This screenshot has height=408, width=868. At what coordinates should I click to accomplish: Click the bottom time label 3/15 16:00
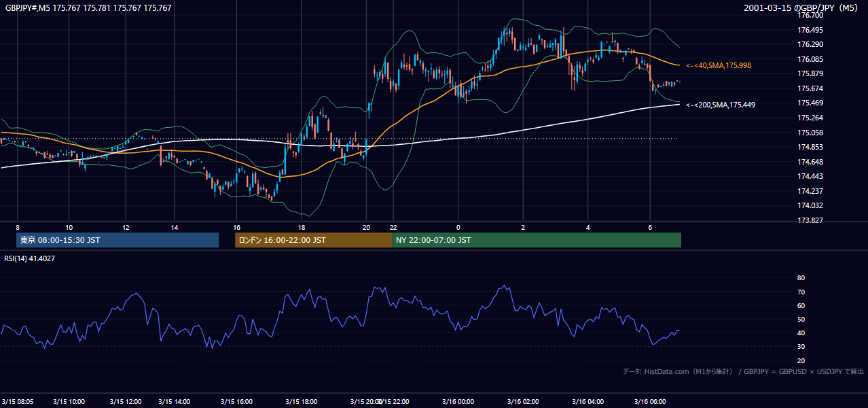[236, 401]
